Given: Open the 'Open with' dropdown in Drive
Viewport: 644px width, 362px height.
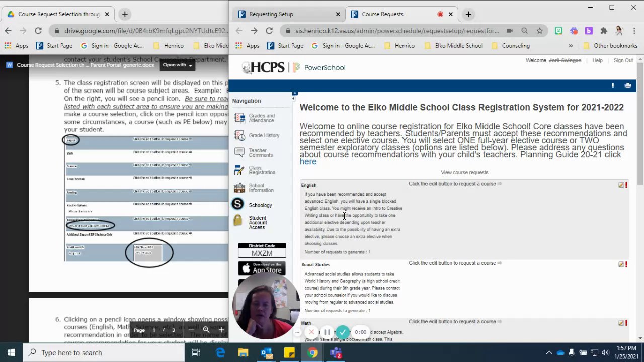Looking at the screenshot, I should coord(177,65).
